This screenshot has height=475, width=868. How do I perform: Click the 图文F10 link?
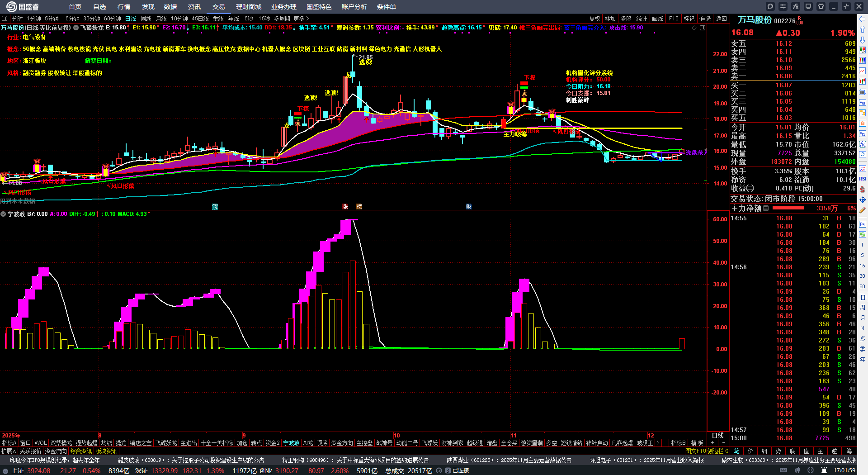click(695, 451)
